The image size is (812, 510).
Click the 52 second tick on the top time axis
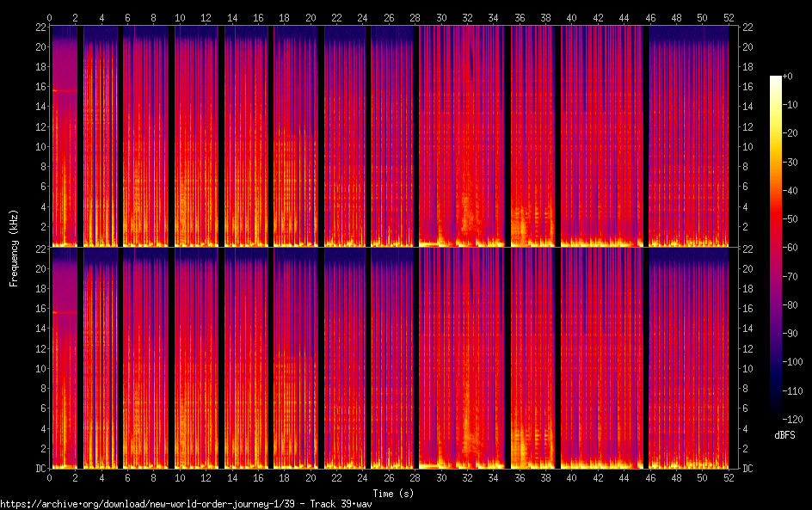click(729, 17)
